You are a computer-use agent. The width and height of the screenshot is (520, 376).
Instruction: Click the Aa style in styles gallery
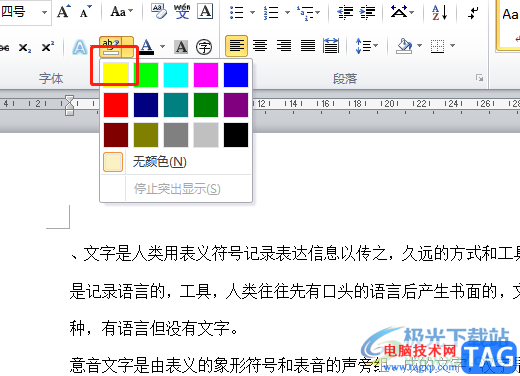tap(509, 26)
